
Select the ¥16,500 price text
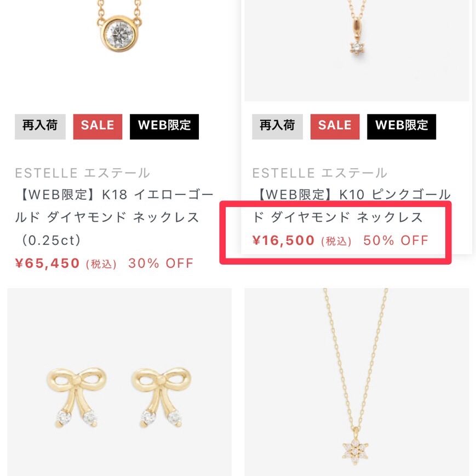283,240
